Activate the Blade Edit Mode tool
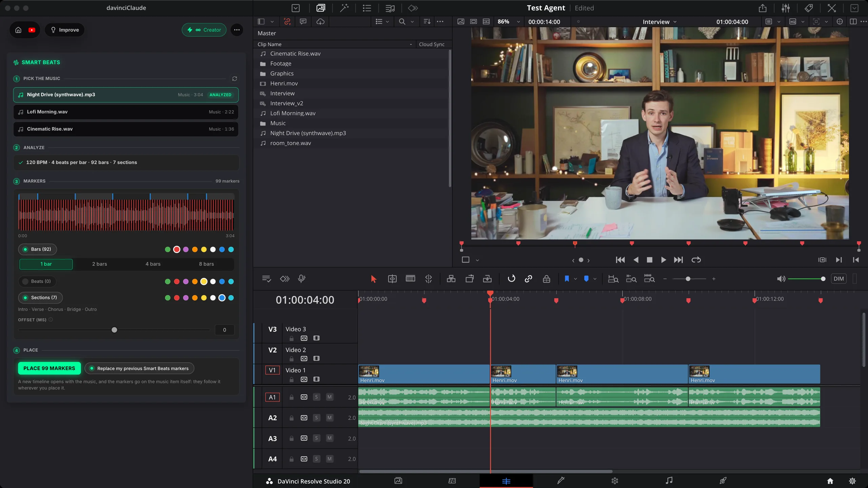 coord(429,279)
